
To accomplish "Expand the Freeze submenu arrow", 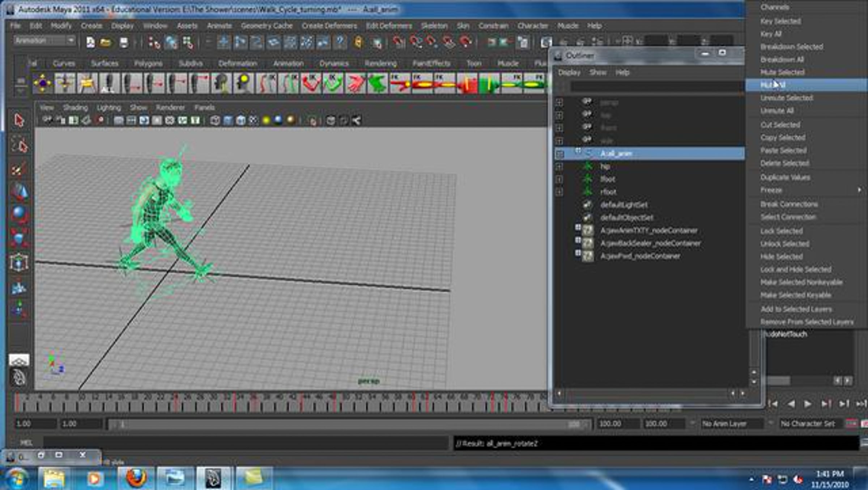I will [859, 190].
